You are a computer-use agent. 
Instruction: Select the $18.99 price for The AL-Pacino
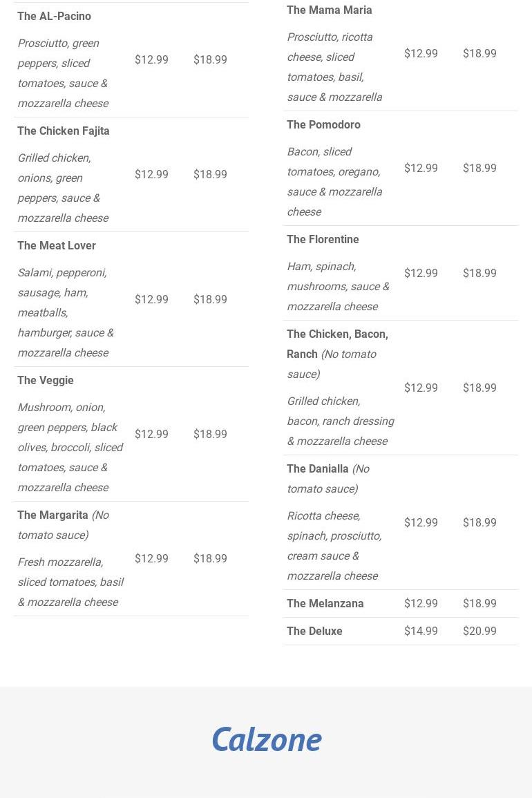pyautogui.click(x=210, y=59)
